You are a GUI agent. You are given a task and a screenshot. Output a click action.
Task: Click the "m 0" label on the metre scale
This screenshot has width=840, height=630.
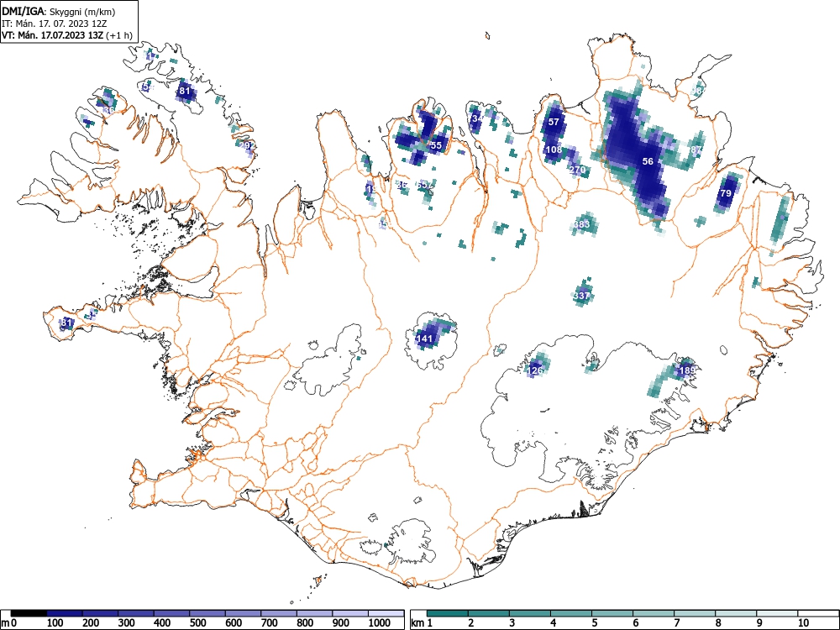coord(9,623)
